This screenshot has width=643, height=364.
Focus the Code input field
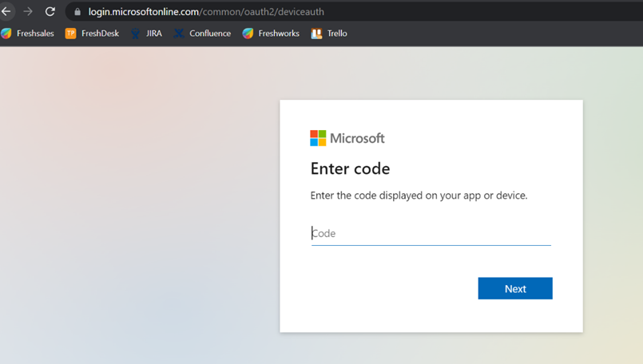pyautogui.click(x=431, y=234)
